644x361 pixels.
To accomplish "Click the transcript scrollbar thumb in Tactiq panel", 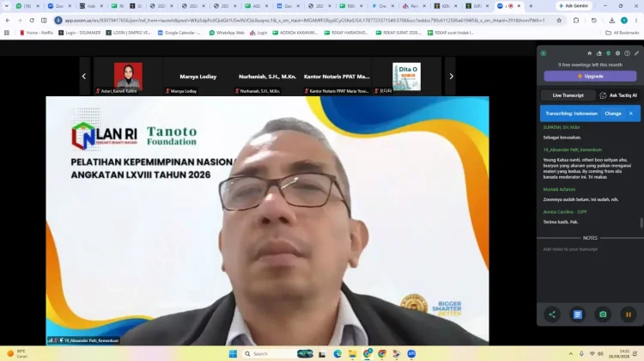I will tap(641, 223).
